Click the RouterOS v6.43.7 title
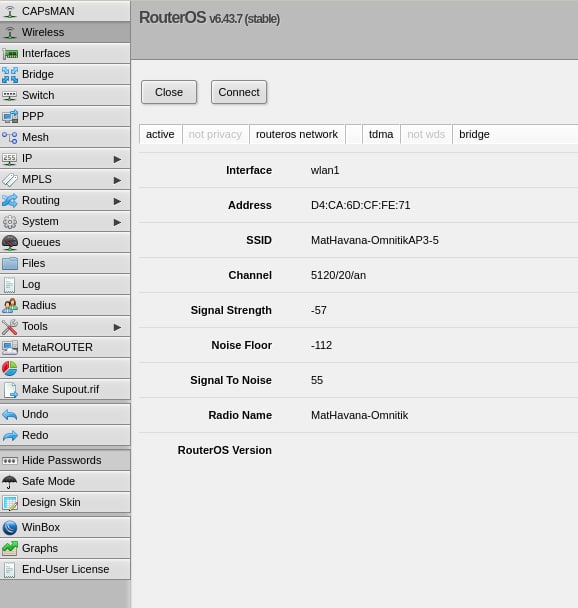The width and height of the screenshot is (578, 608). pos(209,18)
